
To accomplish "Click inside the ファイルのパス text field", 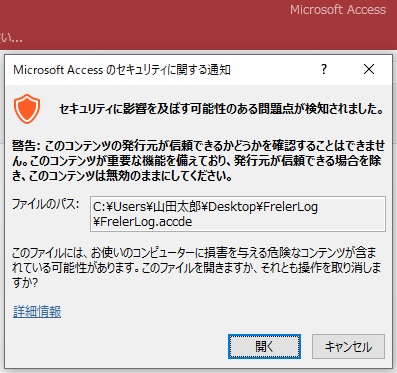I will coord(238,214).
